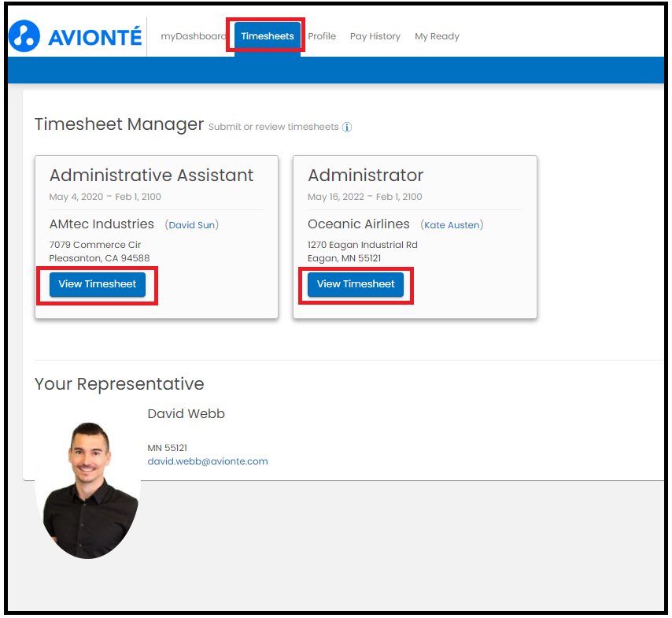672x618 pixels.
Task: Open the David Sun supervisor link
Action: point(191,224)
